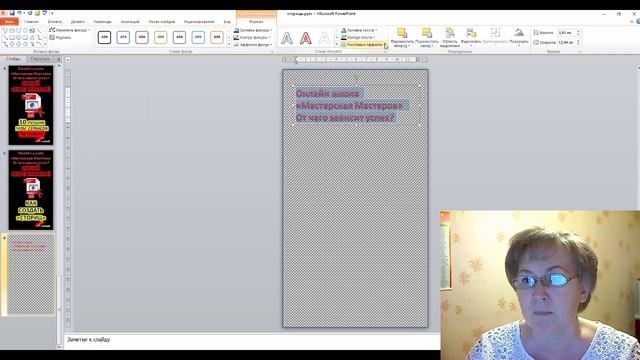Undo the last action
Screen dimensions: 640x360
(19, 13)
